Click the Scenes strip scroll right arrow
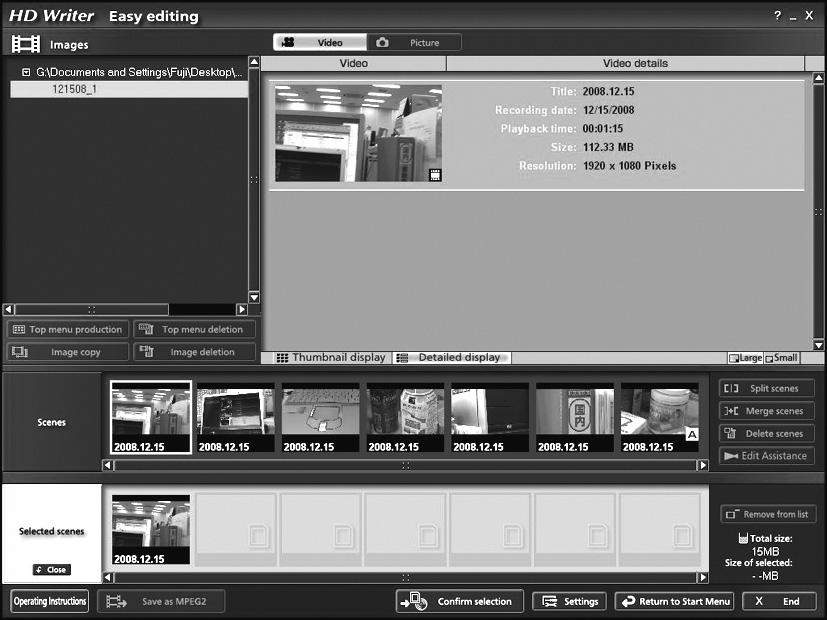827x620 pixels. [x=702, y=465]
